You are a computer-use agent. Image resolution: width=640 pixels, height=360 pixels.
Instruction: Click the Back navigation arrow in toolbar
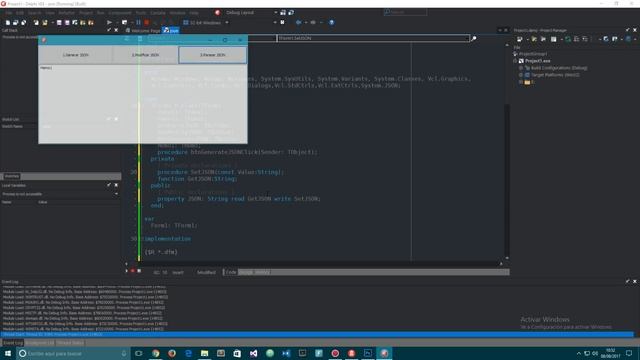click(298, 22)
